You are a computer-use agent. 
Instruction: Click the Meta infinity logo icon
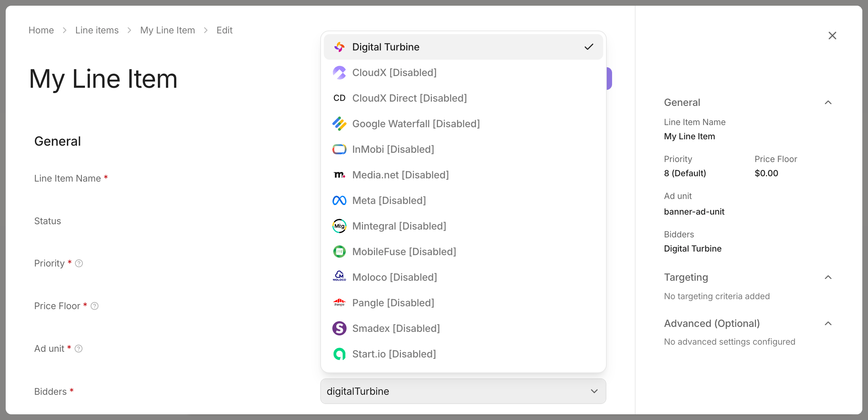click(339, 200)
